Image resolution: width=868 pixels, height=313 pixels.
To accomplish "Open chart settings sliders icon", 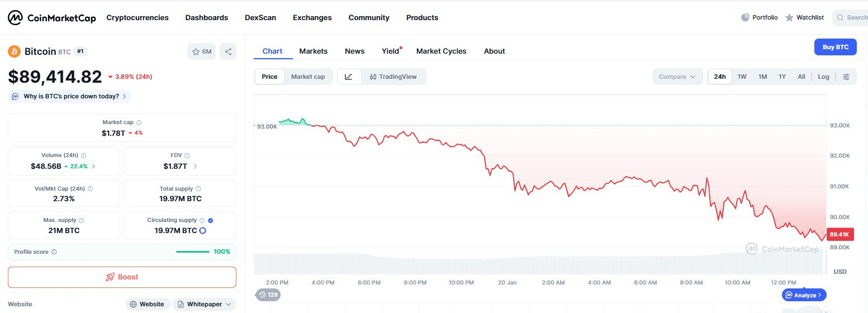I will (846, 77).
